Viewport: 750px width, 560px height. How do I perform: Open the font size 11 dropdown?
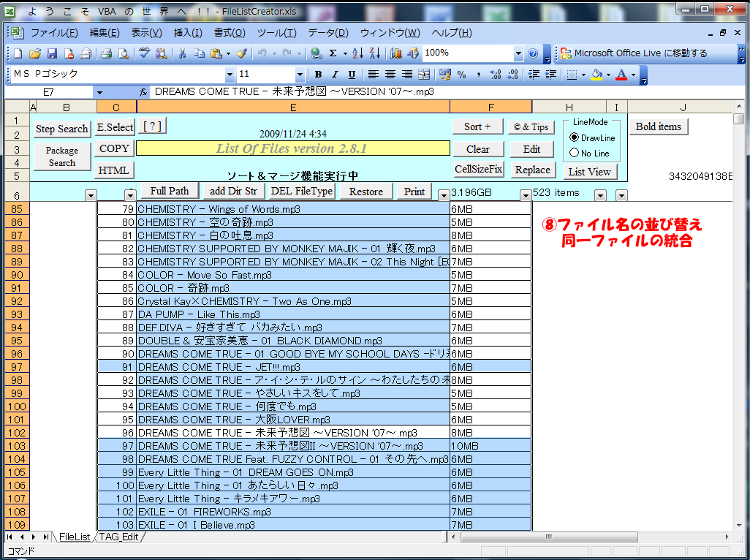pyautogui.click(x=300, y=75)
